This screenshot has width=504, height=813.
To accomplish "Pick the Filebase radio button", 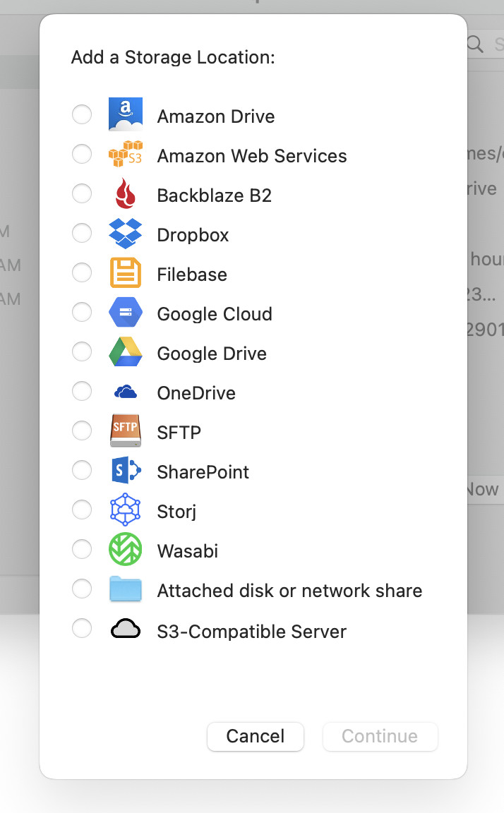I will pyautogui.click(x=82, y=272).
